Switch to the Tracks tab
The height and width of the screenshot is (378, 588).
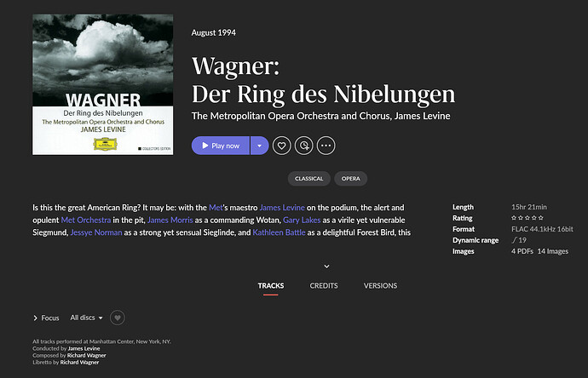pyautogui.click(x=271, y=286)
